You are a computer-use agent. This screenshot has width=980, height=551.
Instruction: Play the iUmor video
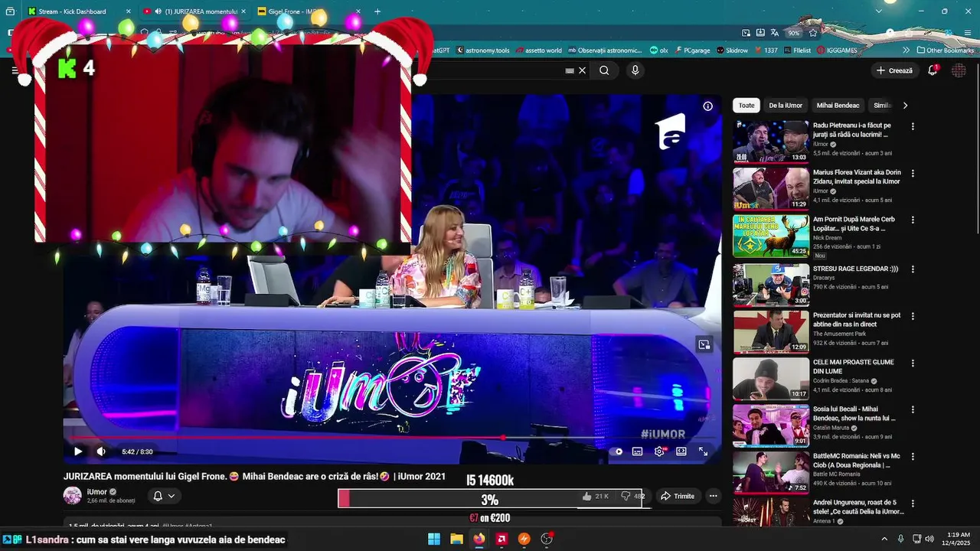pyautogui.click(x=77, y=452)
